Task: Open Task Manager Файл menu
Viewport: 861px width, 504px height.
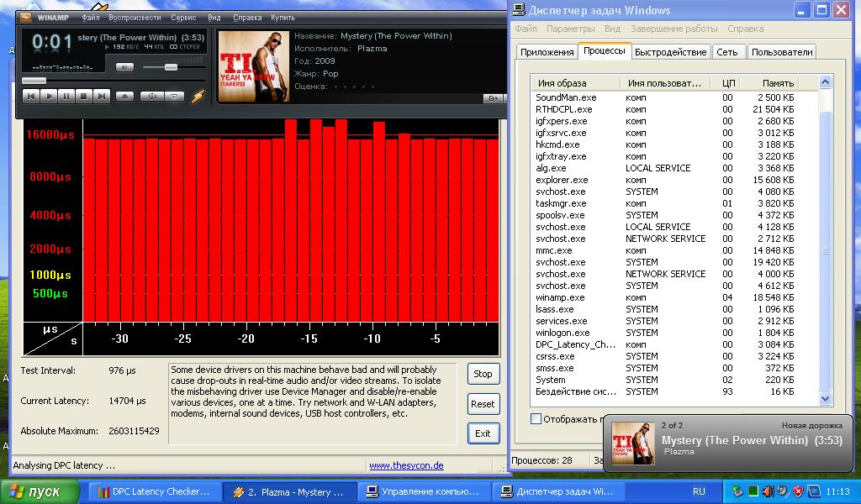Action: coord(526,29)
